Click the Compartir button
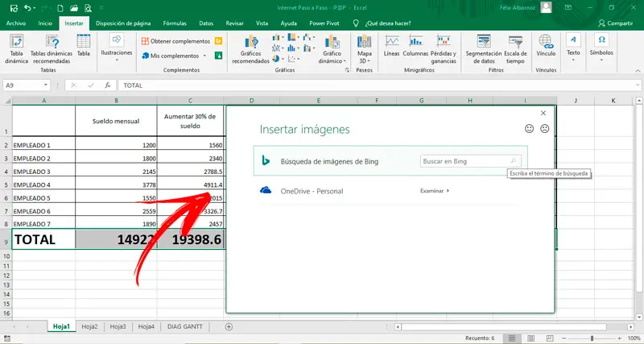 [616, 24]
